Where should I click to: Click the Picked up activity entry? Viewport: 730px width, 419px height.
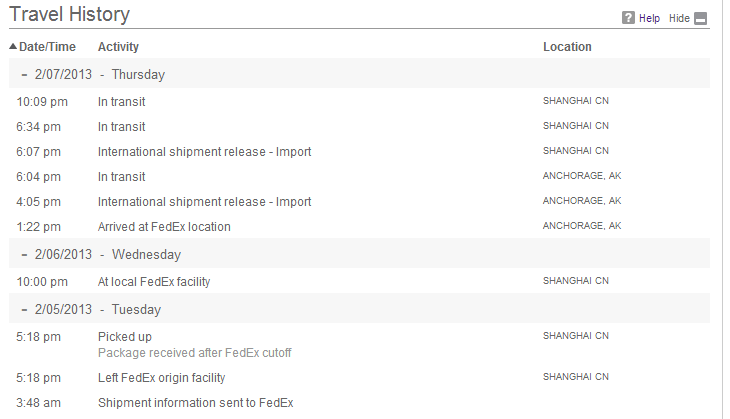[125, 337]
